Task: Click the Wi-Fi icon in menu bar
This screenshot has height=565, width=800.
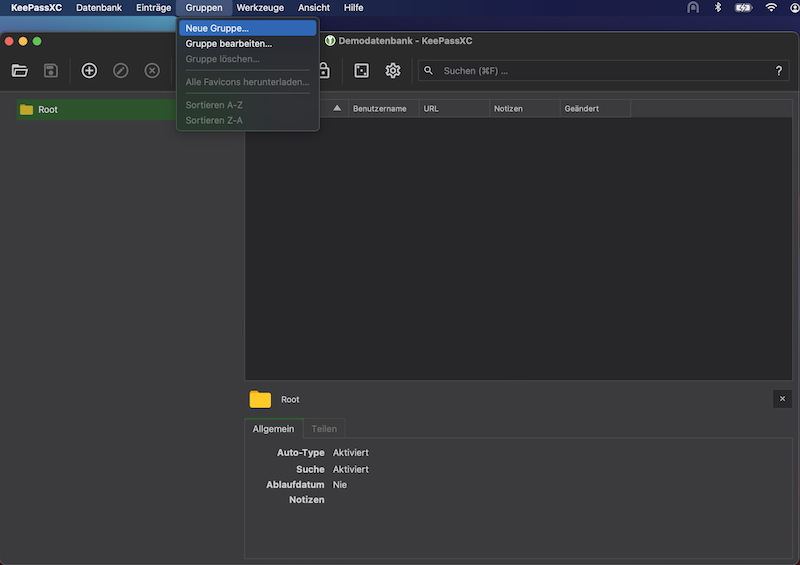Action: [x=771, y=8]
